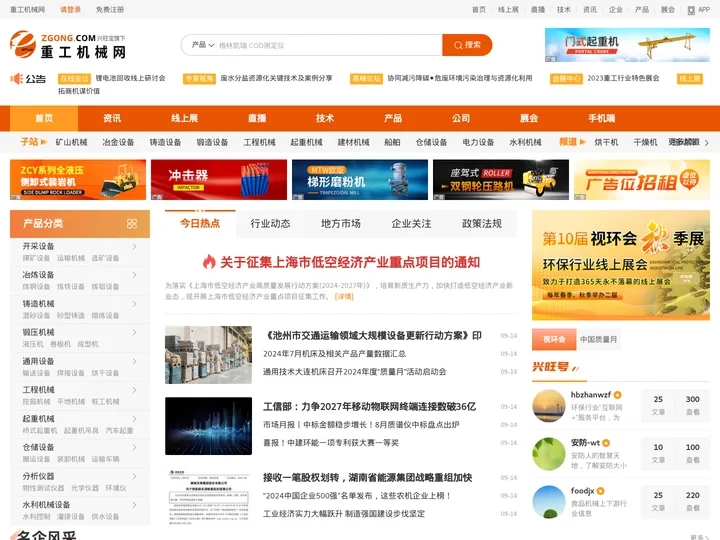Open article 工信部：力争2027年移动物联网终端连接数破36亿
The image size is (720, 540).
click(x=370, y=407)
